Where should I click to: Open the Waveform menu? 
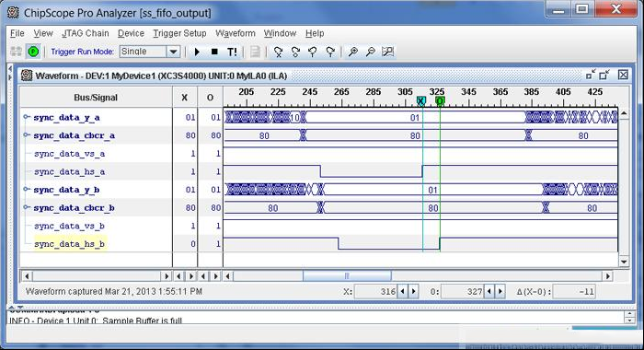236,33
